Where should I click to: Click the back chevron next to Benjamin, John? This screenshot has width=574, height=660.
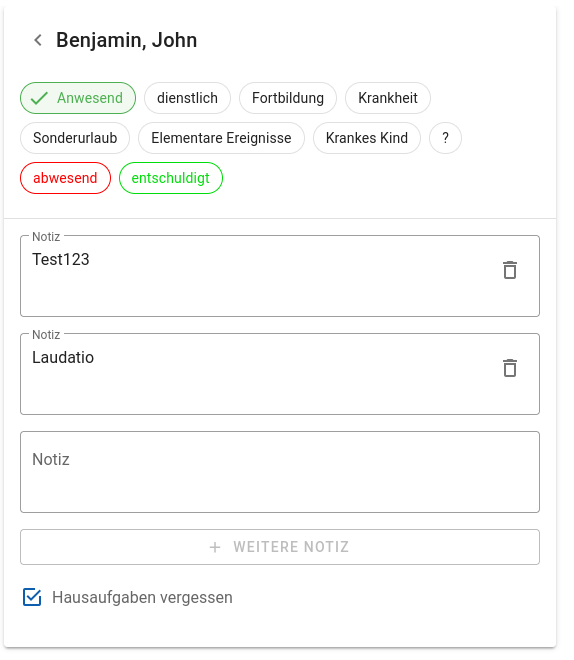38,40
